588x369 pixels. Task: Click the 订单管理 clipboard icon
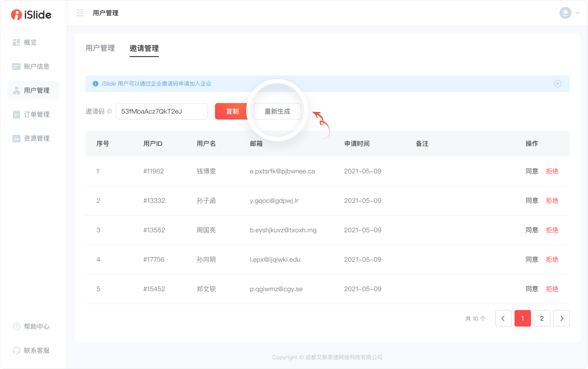[16, 114]
